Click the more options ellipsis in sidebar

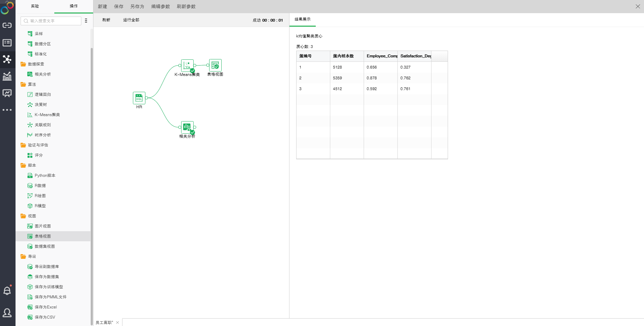pos(7,110)
